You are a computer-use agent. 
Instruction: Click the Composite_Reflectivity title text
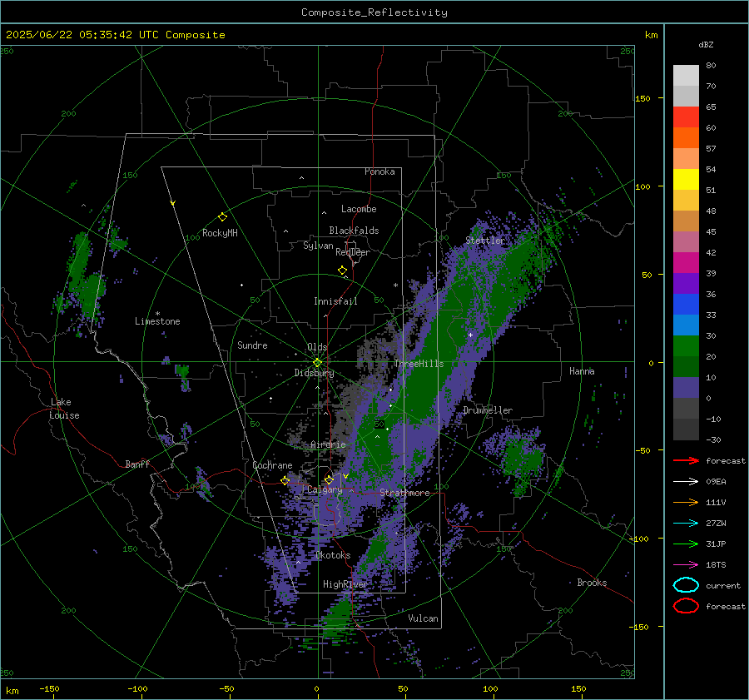coord(374,12)
